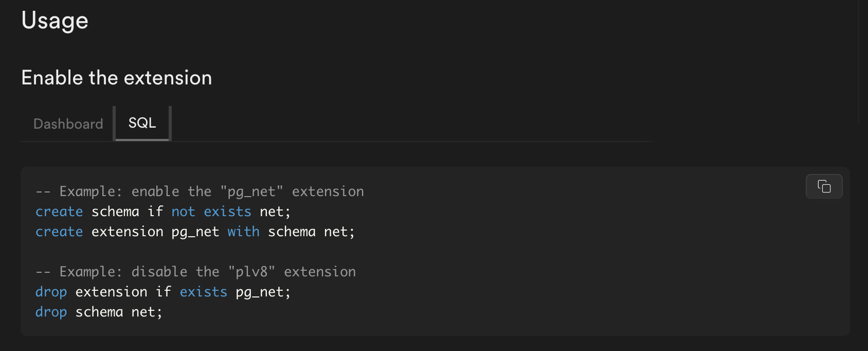Click the first "create" keyword
Screen dimensions: 868x351
59,211
